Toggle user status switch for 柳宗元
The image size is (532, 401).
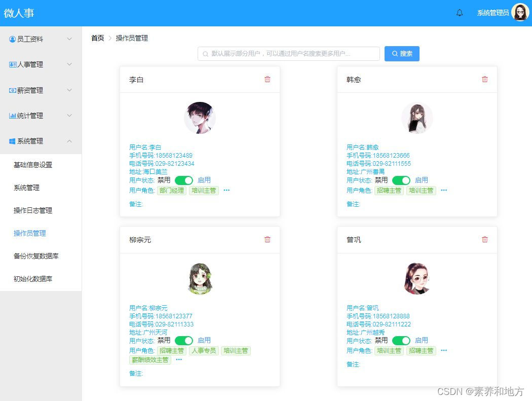pyautogui.click(x=184, y=341)
